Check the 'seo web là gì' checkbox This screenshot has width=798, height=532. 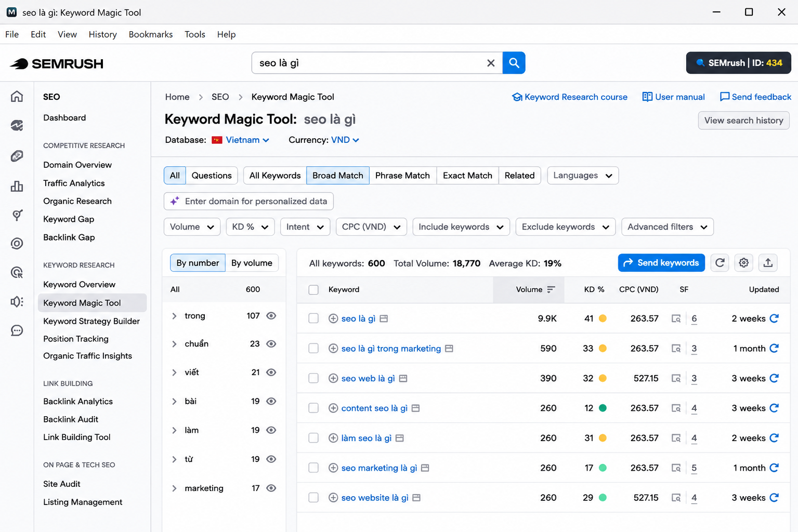(x=313, y=378)
